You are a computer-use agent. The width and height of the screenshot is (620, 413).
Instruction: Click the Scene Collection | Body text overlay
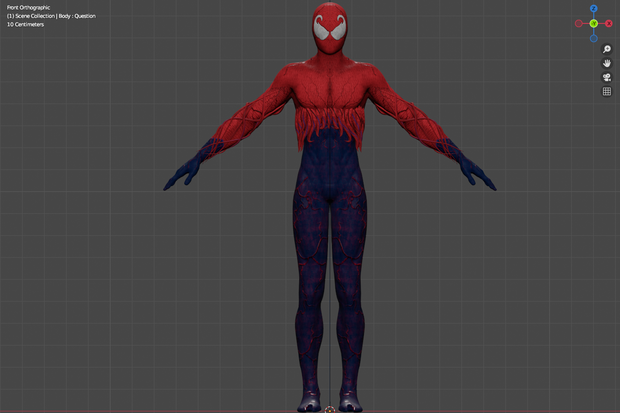tap(51, 16)
